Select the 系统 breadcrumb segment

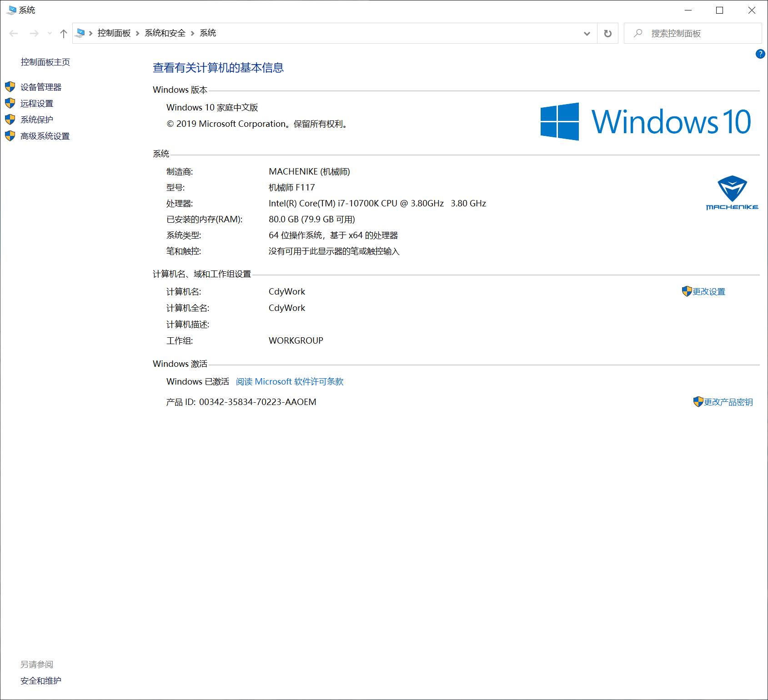pos(208,33)
